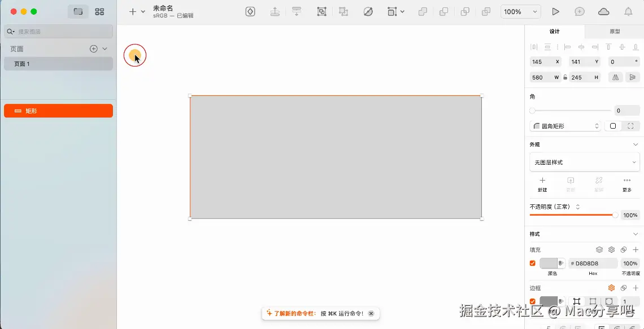Click the Subtract boolean operation icon
The width and height of the screenshot is (644, 329).
click(x=443, y=12)
